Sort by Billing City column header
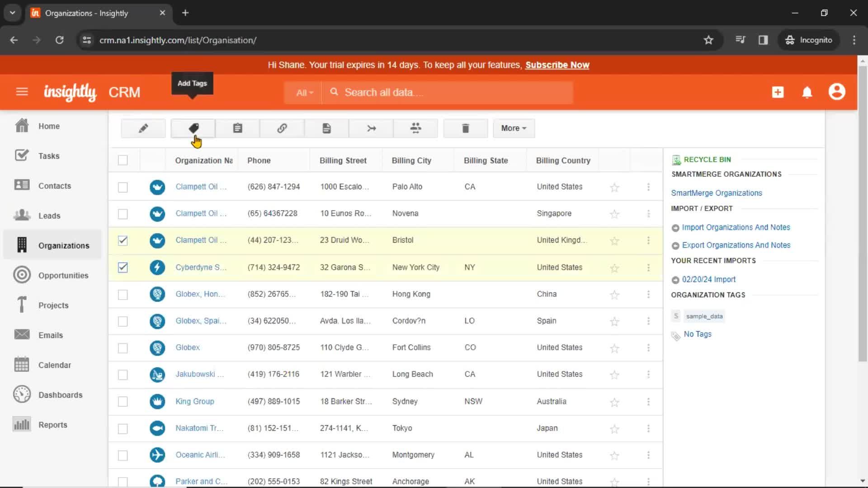Screen dimensions: 868x488 click(x=411, y=160)
